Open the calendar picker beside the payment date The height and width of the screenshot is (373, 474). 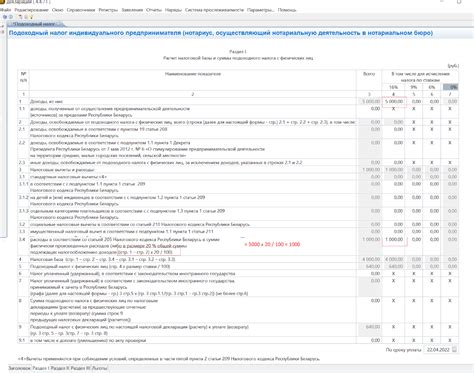pos(454,350)
